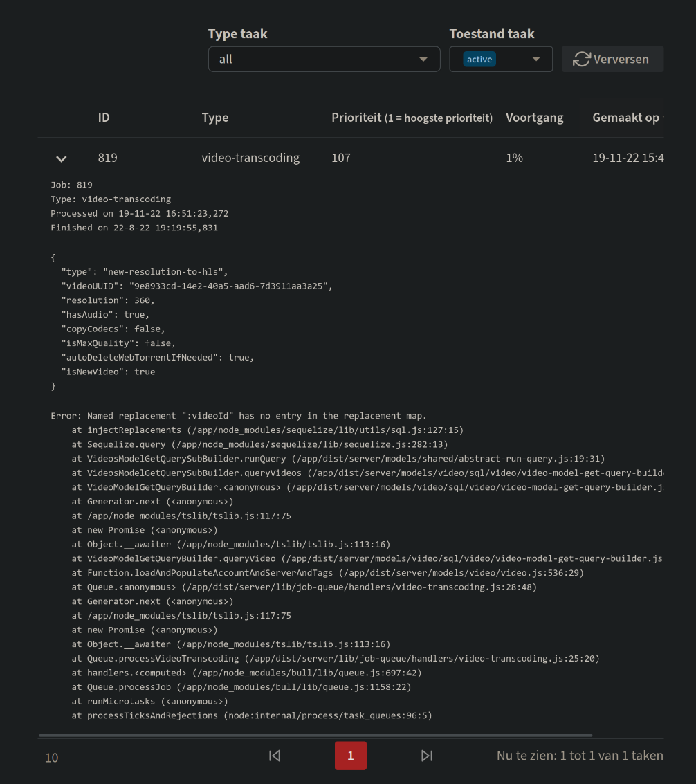Click the 1% progress value for job 819
The width and height of the screenshot is (696, 784).
tap(513, 158)
